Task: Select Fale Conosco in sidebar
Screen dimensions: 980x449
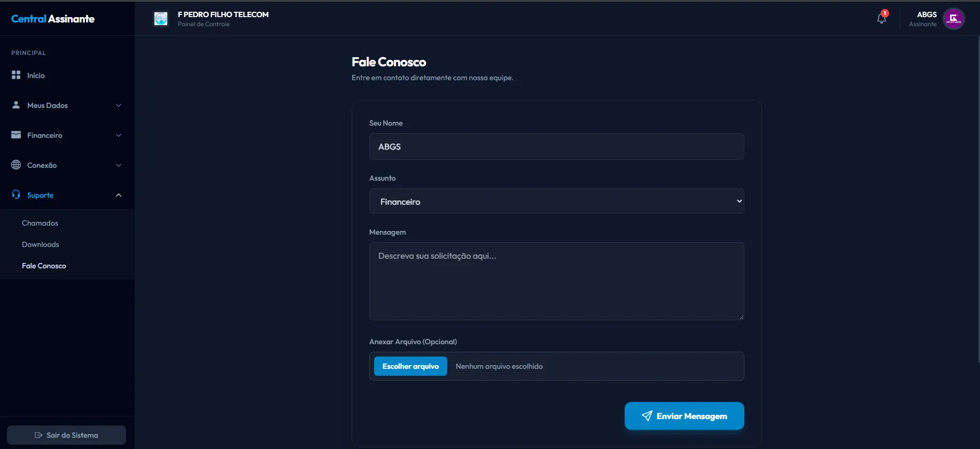Action: pyautogui.click(x=44, y=266)
